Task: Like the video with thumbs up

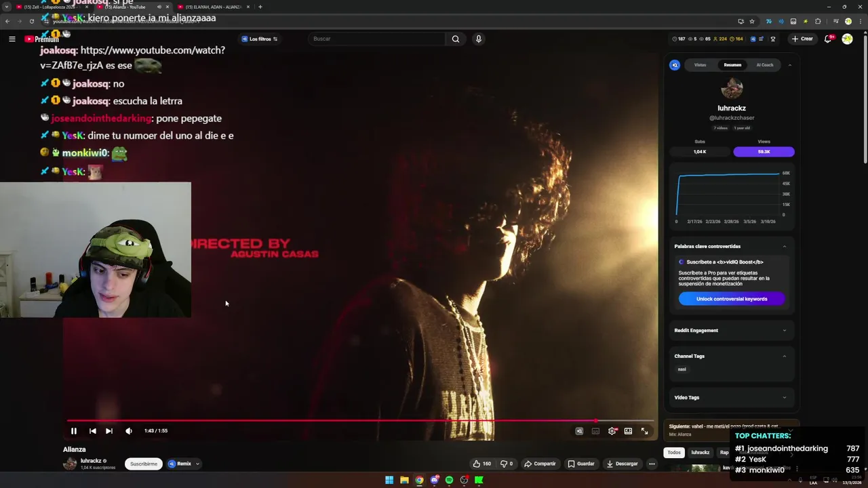Action: click(x=481, y=464)
